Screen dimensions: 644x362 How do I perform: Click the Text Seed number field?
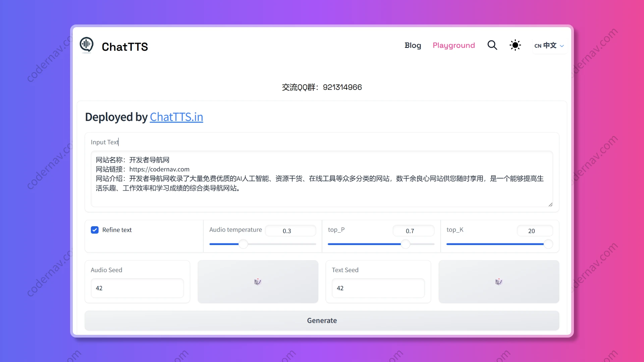(x=378, y=288)
